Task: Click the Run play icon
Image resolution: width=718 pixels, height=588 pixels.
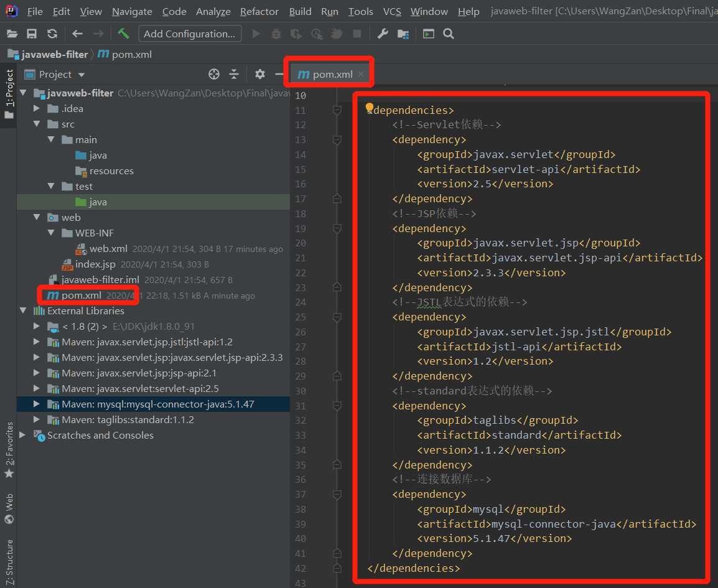Action: coord(256,34)
